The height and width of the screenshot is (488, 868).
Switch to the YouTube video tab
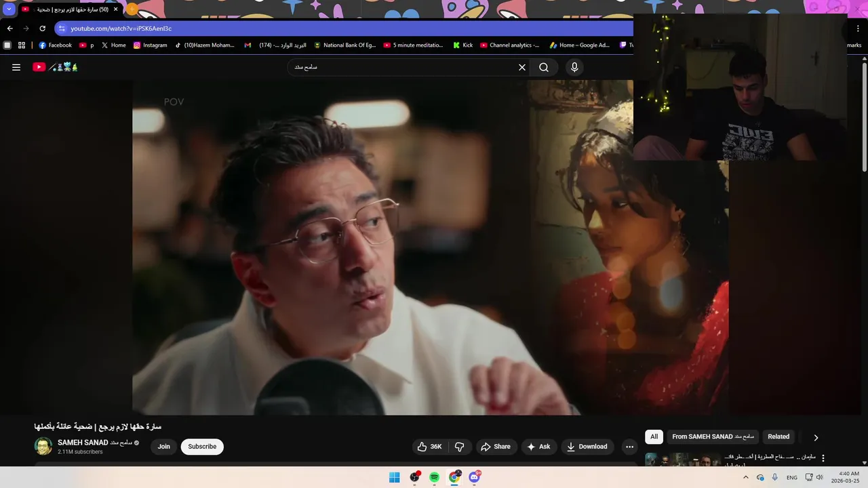[x=69, y=9]
